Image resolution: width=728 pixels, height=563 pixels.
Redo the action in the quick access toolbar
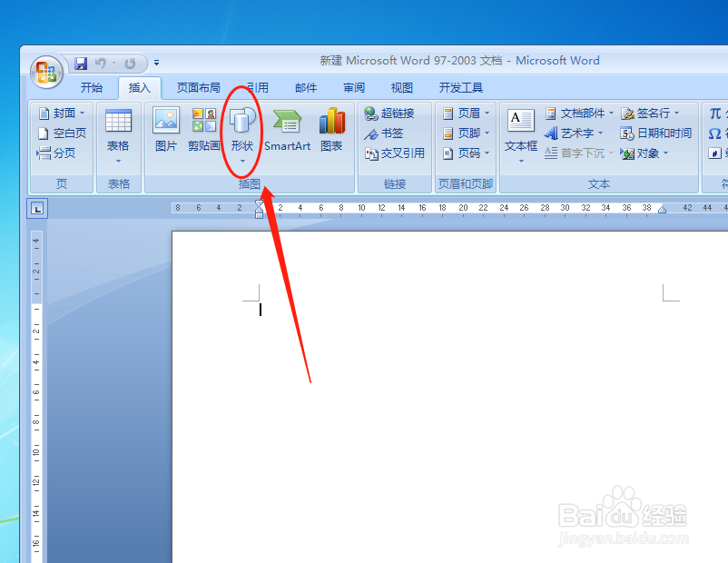130,63
